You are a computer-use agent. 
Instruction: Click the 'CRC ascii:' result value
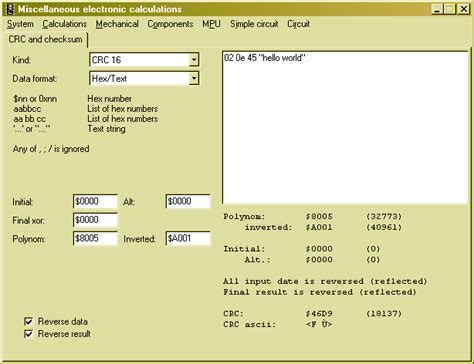click(x=319, y=324)
